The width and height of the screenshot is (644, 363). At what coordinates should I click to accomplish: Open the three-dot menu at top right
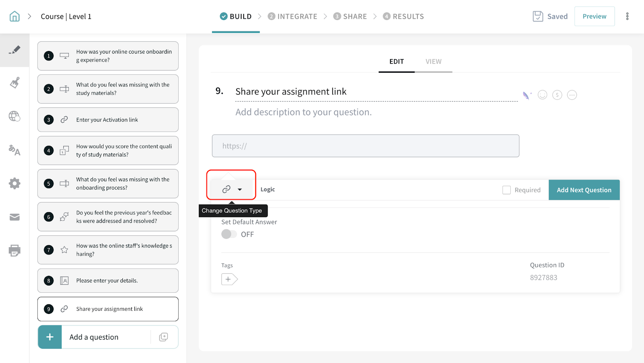(x=627, y=16)
